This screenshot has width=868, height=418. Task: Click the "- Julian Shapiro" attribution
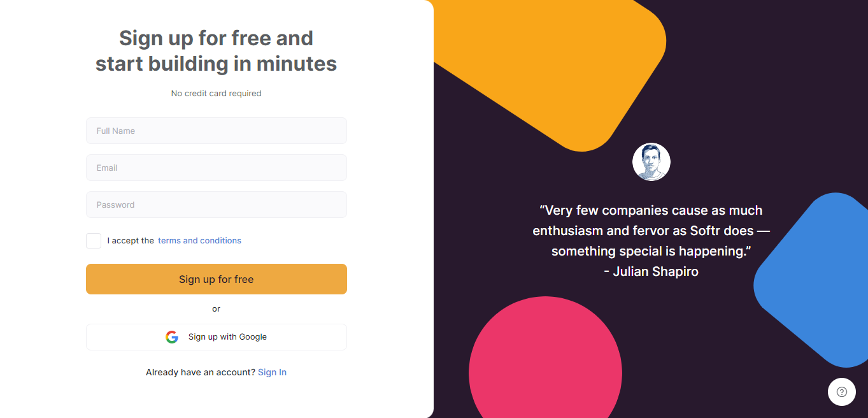point(651,271)
